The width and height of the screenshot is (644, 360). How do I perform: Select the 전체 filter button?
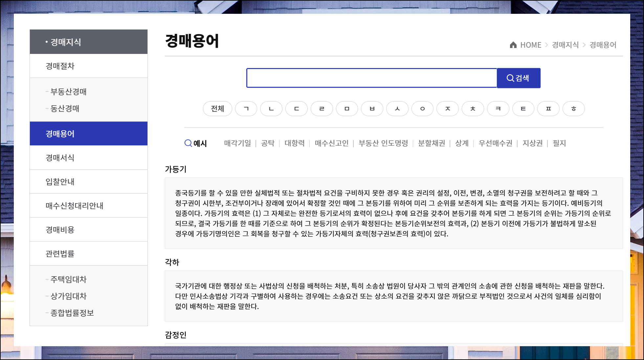tap(217, 109)
